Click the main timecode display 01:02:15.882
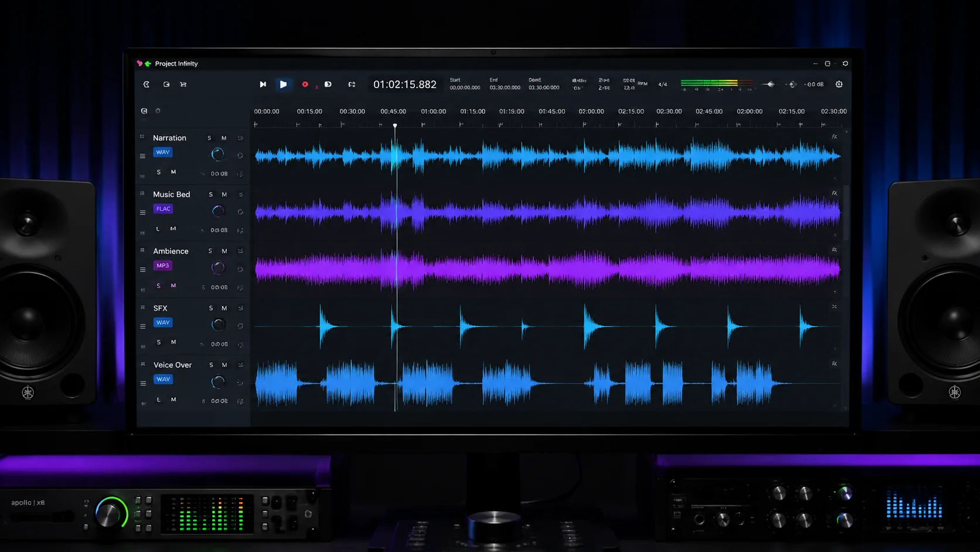980x552 pixels. tap(405, 84)
